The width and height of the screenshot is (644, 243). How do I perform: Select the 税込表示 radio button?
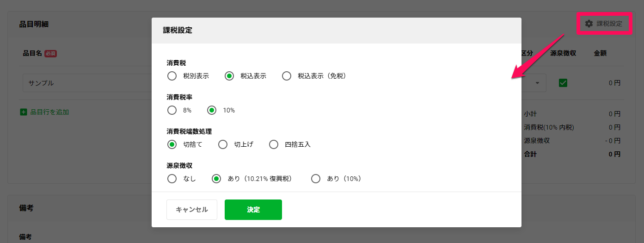tap(229, 76)
